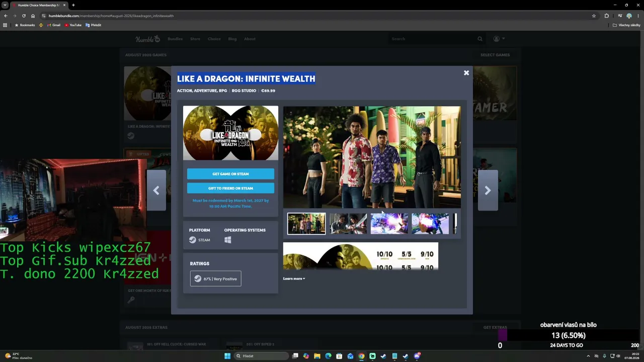
Task: Open the Choice menu in Humble header
Action: tap(214, 39)
